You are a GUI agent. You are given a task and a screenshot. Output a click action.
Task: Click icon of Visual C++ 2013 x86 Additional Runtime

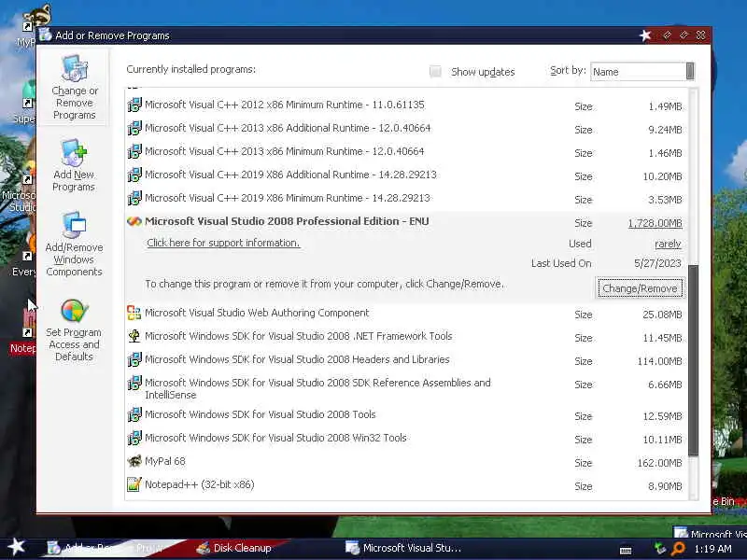point(134,128)
